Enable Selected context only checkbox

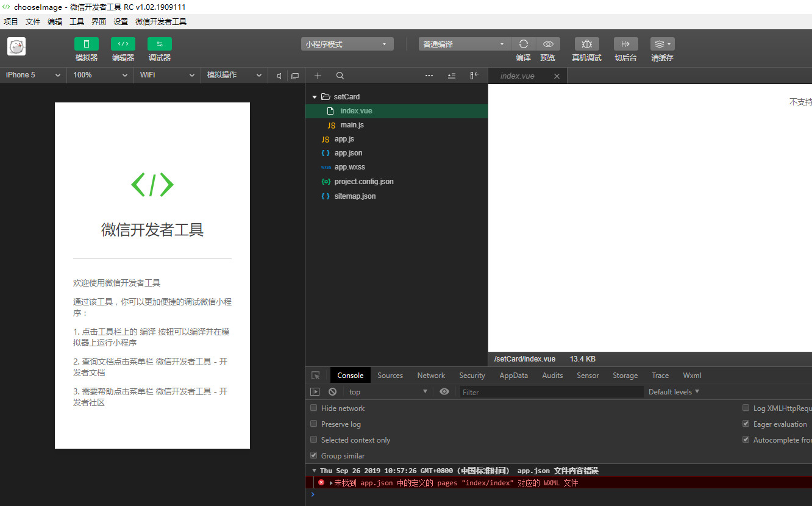[314, 440]
